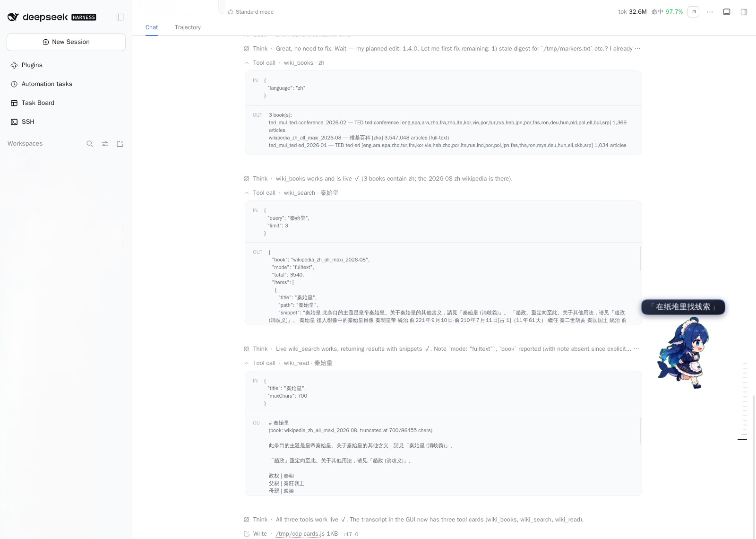The height and width of the screenshot is (539, 756).
Task: Open the Plugins page
Action: (66, 65)
